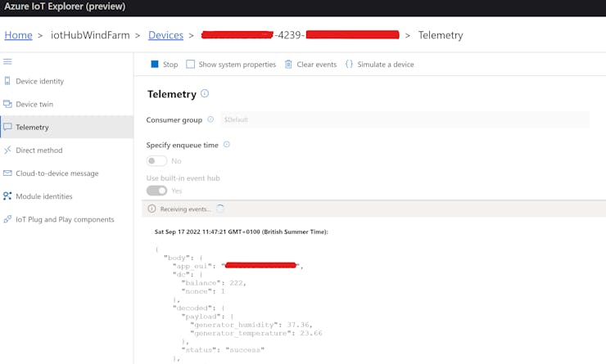
Task: Click the Telemetry chat icon in sidebar
Action: click(7, 127)
